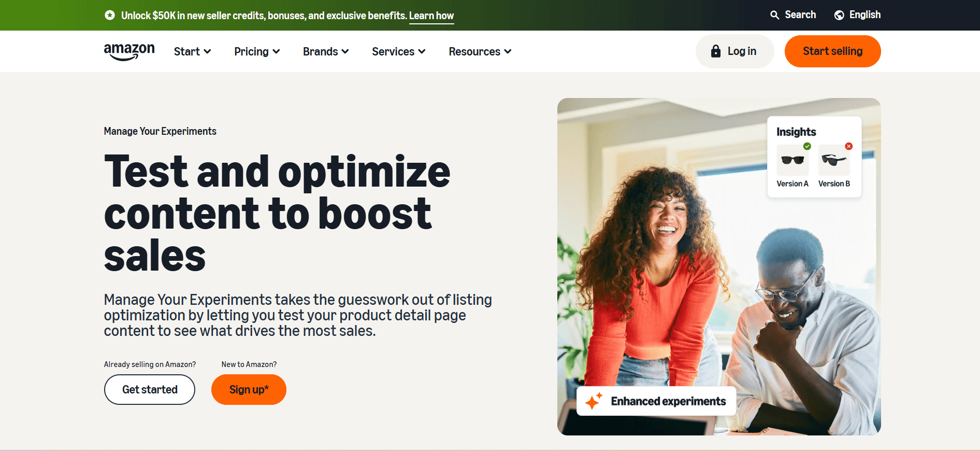
Task: Click the globe language icon
Action: tap(839, 15)
